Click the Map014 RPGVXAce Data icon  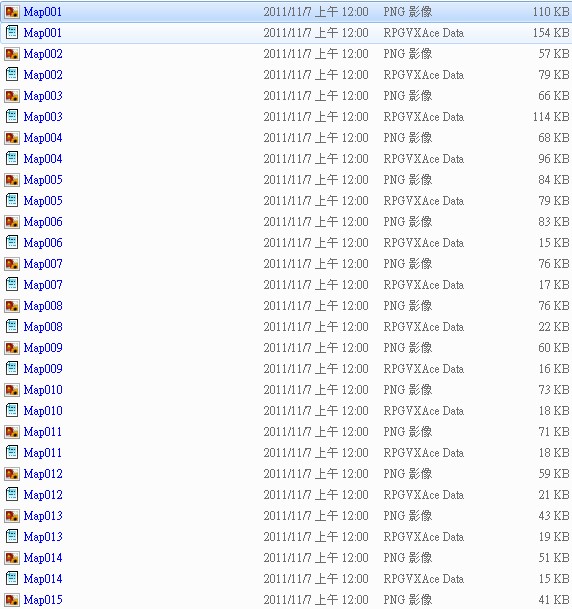(x=12, y=578)
